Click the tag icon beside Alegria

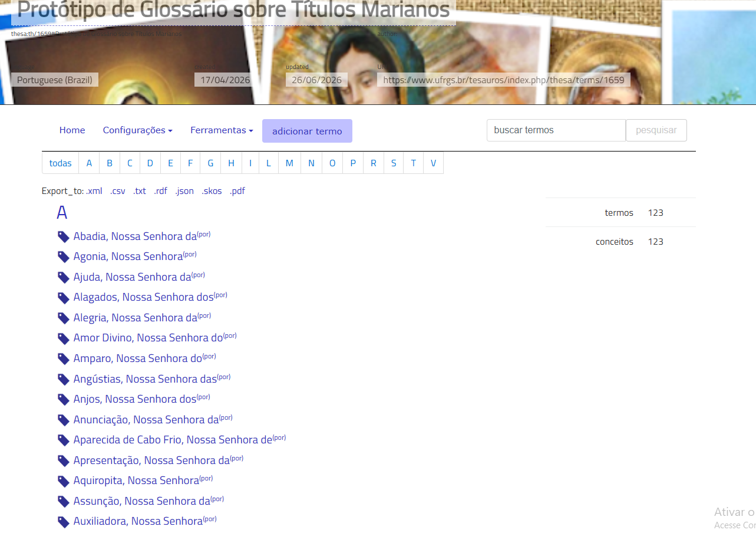tap(64, 318)
